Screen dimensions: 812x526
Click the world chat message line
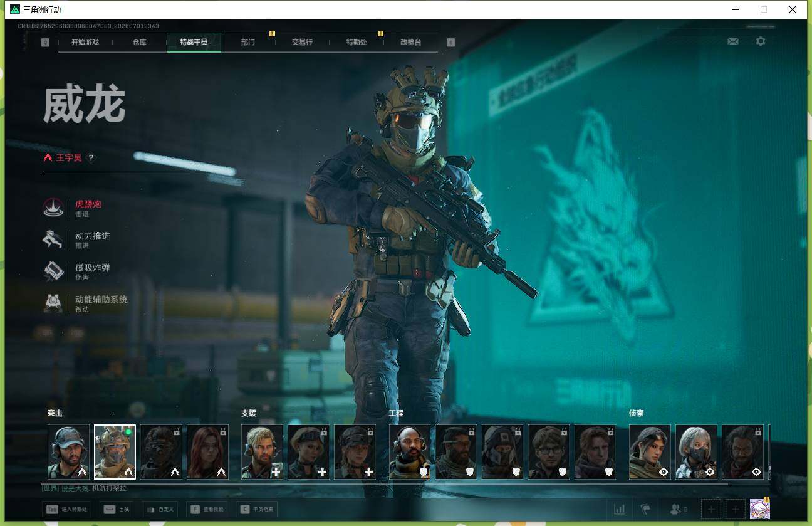84,488
